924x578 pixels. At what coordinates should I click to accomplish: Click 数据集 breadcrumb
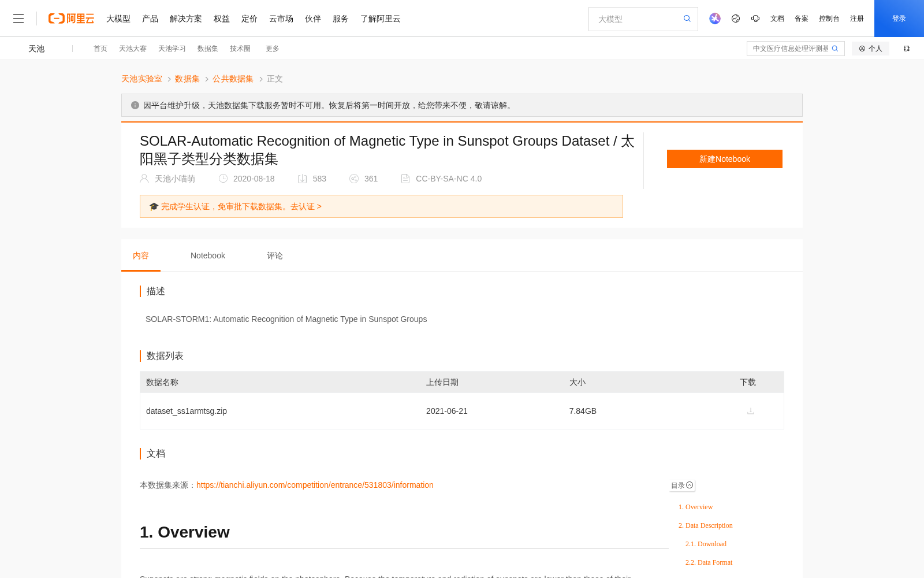coord(187,79)
